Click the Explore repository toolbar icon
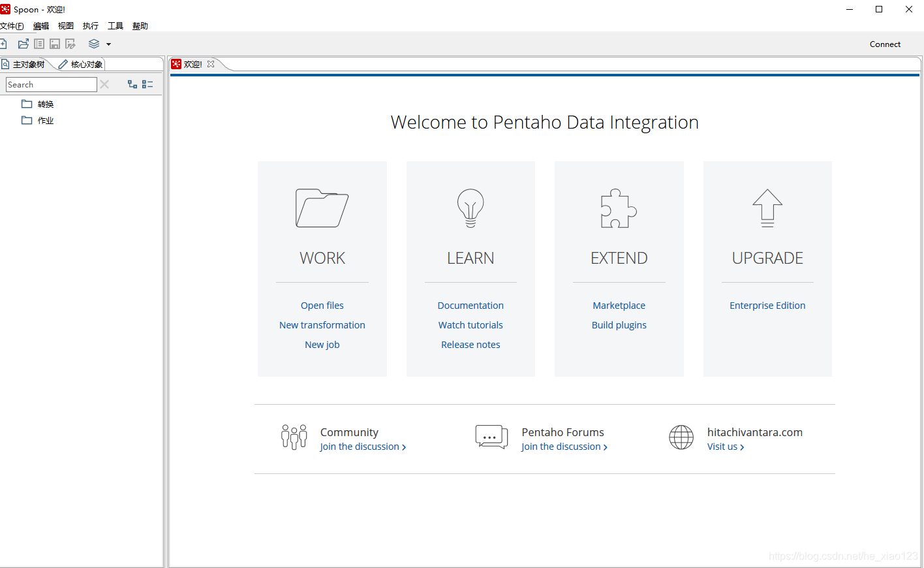 39,44
